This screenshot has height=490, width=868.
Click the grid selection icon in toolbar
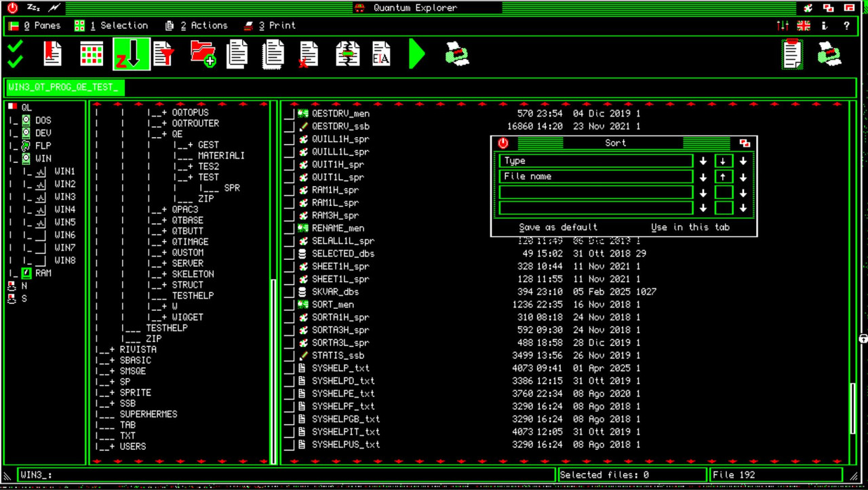coord(92,54)
